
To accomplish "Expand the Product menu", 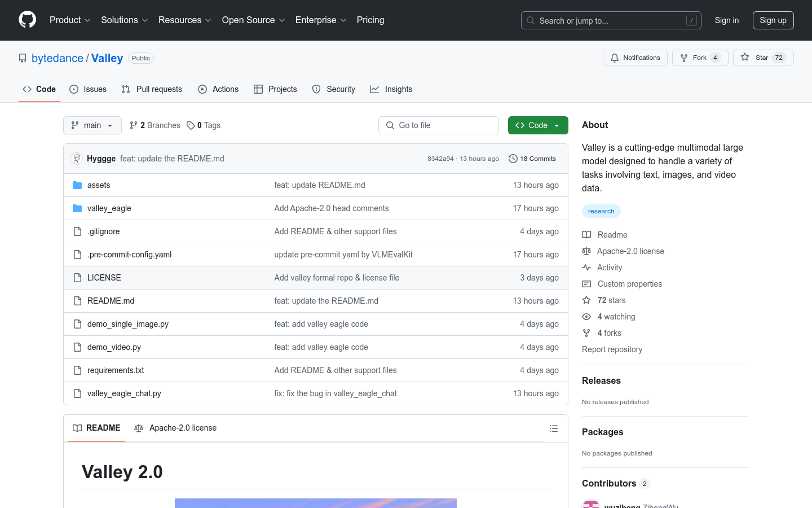I will coord(70,20).
